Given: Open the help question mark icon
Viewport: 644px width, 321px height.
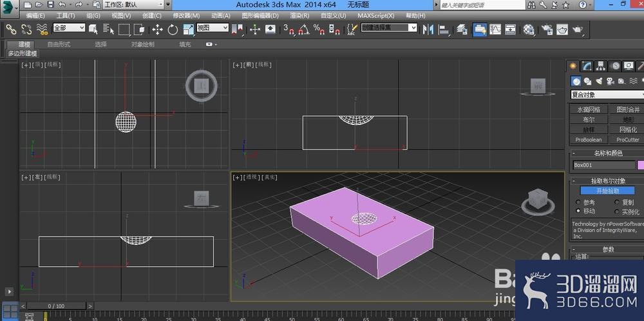Looking at the screenshot, I should (x=583, y=5).
